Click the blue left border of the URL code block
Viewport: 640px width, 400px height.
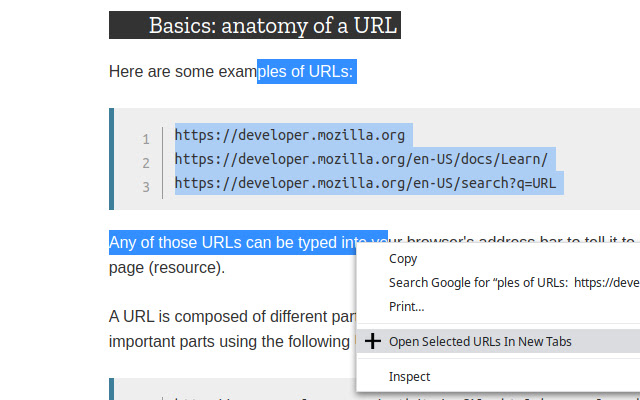[111, 160]
